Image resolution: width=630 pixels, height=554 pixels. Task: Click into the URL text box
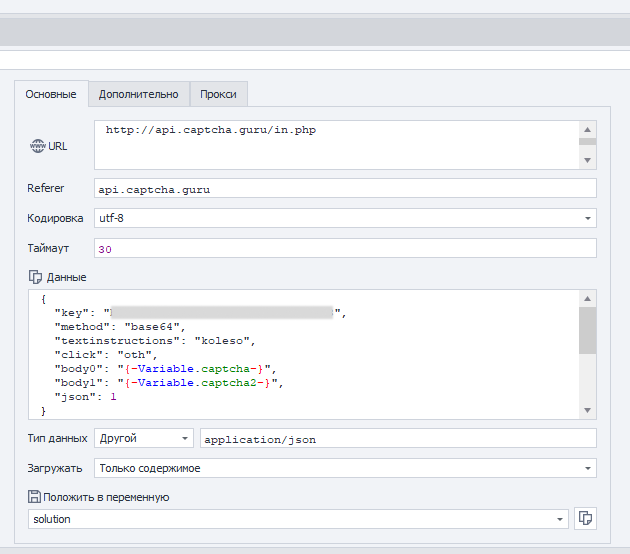point(336,145)
